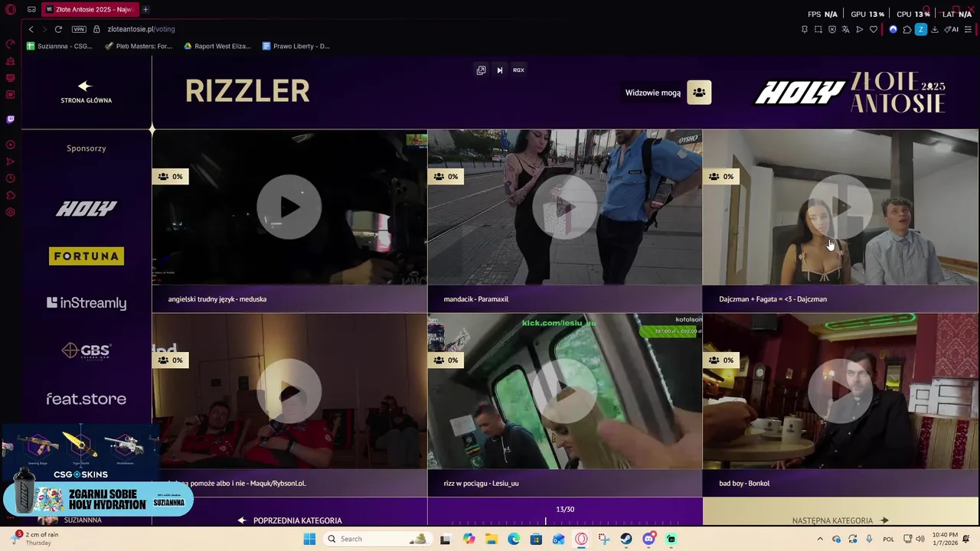The image size is (980, 551).
Task: Click the pinboard pin icon in toolbar
Action: 804,29
